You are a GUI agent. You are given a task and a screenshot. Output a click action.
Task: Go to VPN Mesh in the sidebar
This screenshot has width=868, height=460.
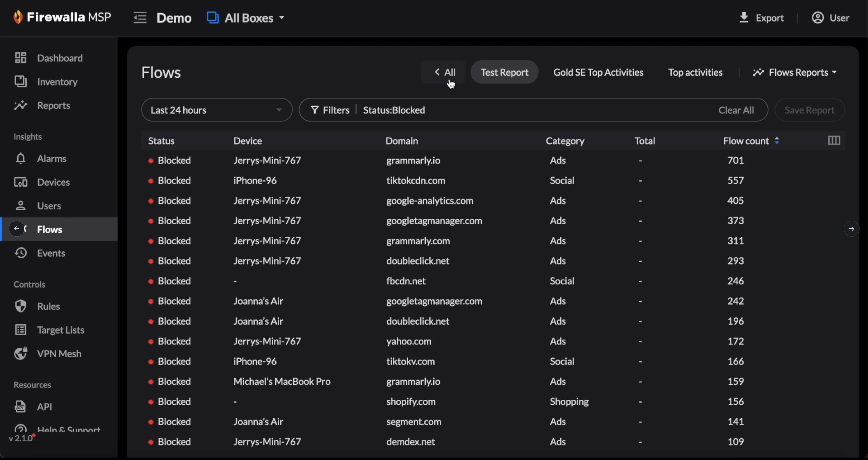59,353
